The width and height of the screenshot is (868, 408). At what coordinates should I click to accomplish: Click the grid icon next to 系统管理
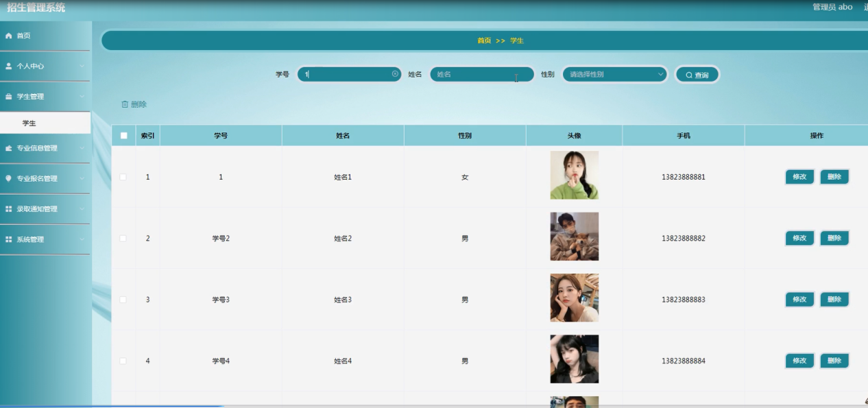tap(9, 239)
